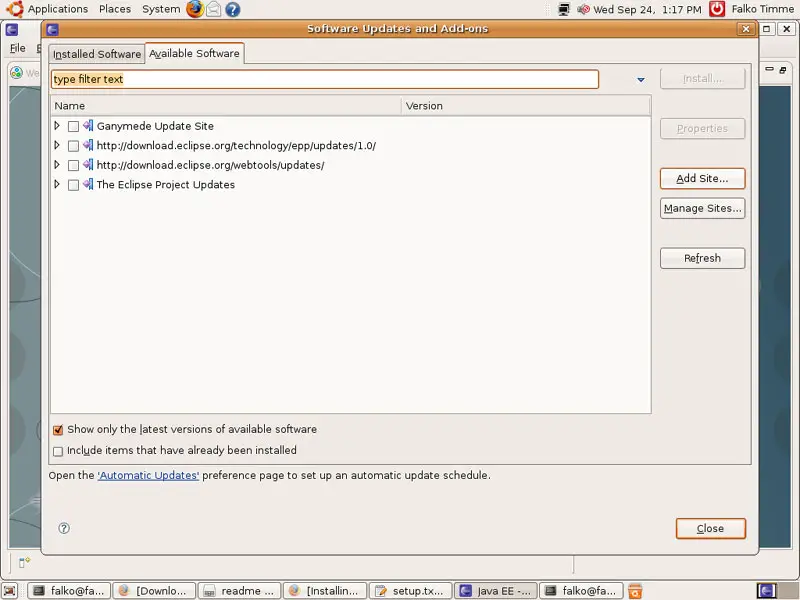Click the show desktop icon in bottom panel

click(10, 591)
